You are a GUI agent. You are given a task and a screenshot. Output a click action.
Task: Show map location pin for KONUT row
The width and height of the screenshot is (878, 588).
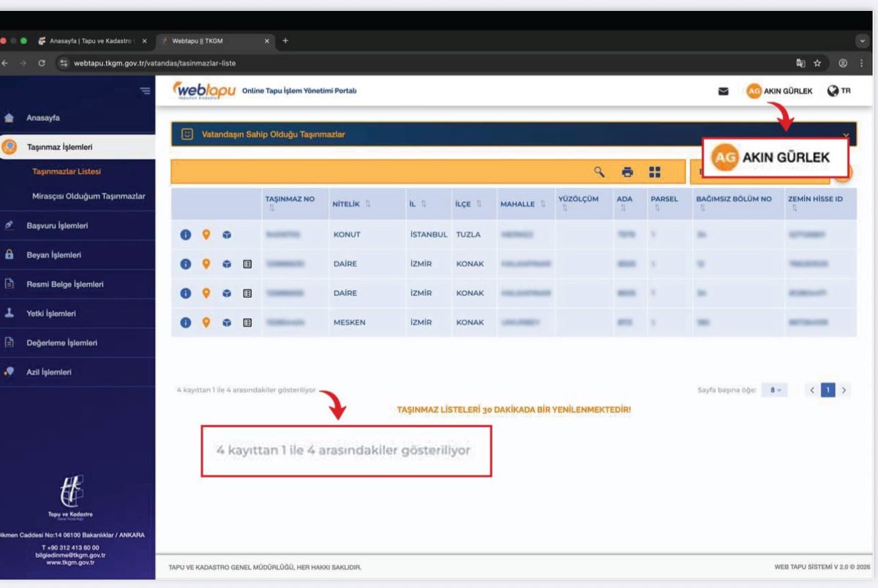pyautogui.click(x=206, y=235)
